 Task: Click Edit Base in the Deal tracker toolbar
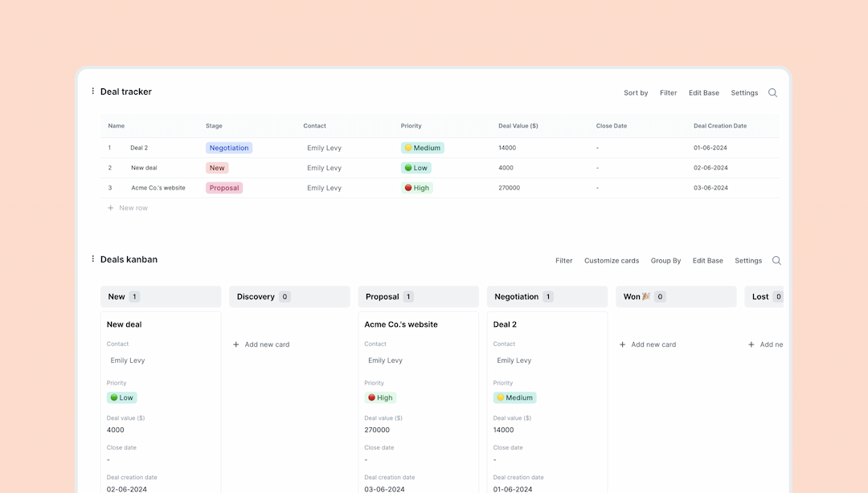tap(703, 92)
